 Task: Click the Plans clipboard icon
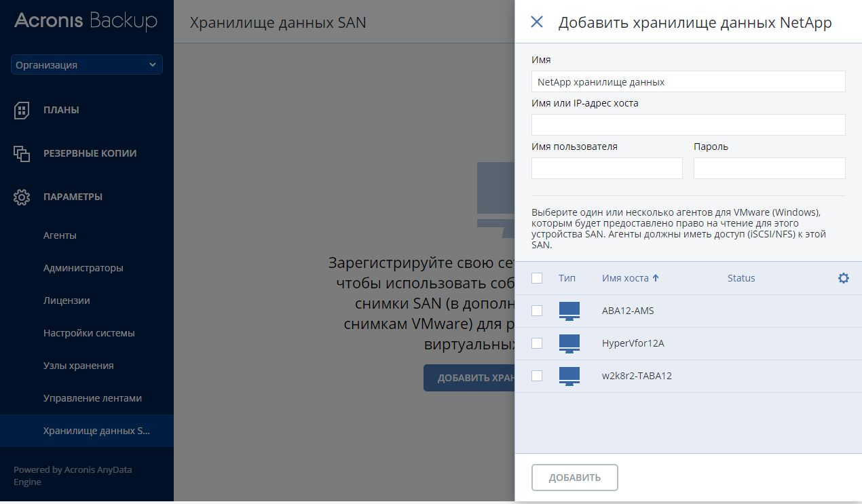[22, 110]
